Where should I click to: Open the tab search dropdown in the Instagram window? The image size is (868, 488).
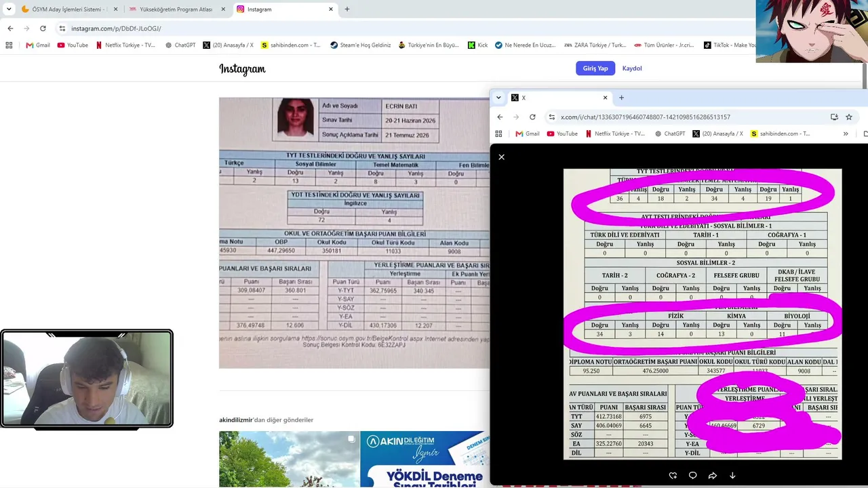tap(9, 9)
